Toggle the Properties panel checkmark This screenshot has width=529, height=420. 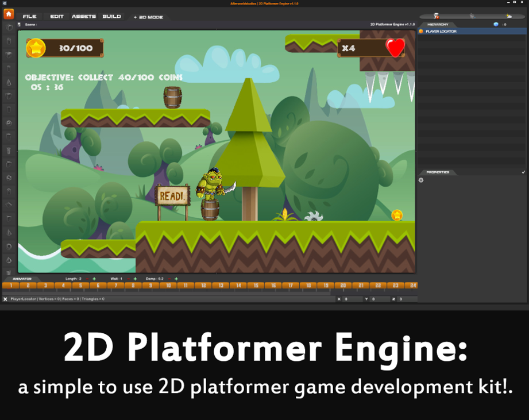click(x=523, y=172)
